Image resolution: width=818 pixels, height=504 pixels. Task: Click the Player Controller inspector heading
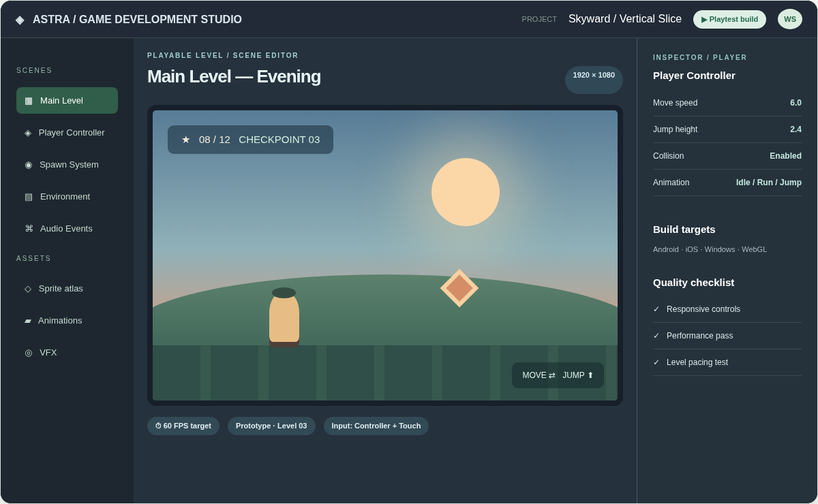(694, 76)
